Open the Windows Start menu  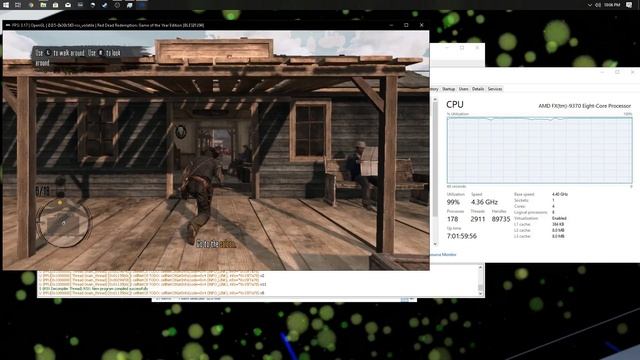6,5
